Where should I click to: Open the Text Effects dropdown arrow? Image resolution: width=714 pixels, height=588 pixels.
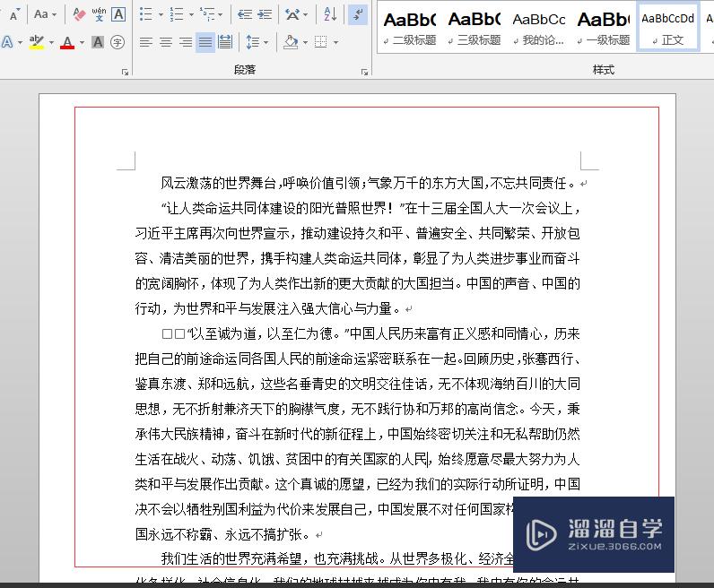point(20,43)
